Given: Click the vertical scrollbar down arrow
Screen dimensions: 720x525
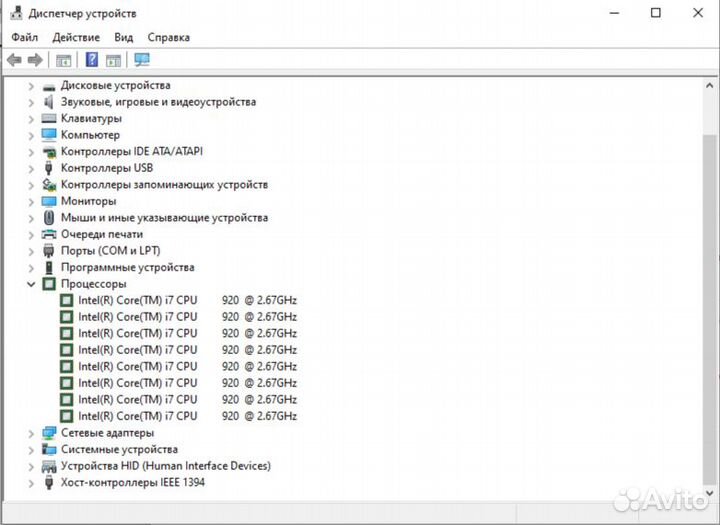Looking at the screenshot, I should pyautogui.click(x=709, y=493).
